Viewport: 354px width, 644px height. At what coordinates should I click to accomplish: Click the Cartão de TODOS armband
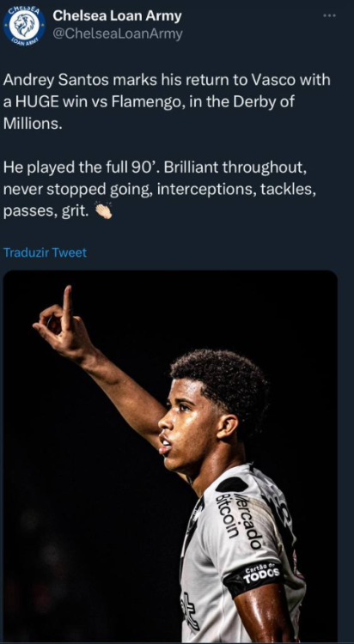pos(255,578)
